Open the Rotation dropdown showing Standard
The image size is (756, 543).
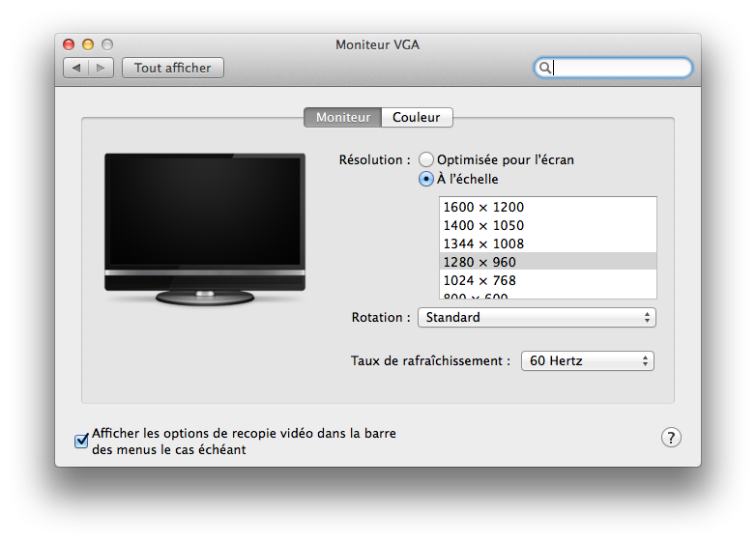pyautogui.click(x=537, y=318)
